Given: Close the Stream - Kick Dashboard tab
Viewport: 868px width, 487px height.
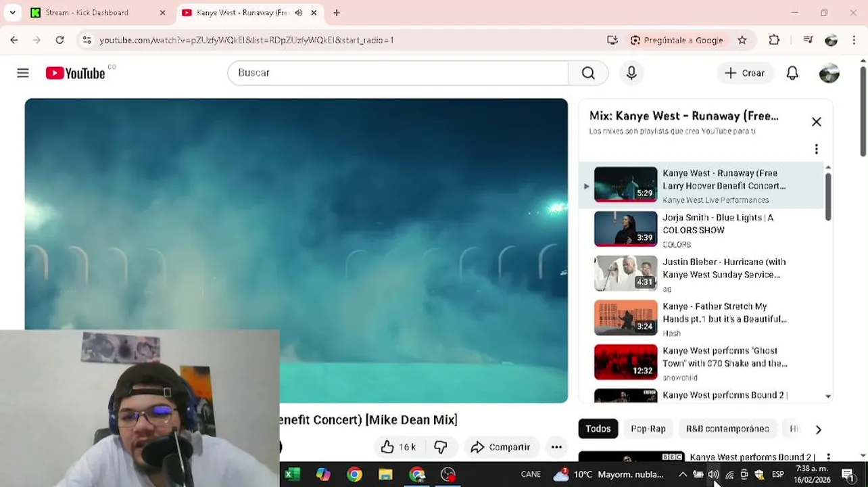Looking at the screenshot, I should click(162, 12).
